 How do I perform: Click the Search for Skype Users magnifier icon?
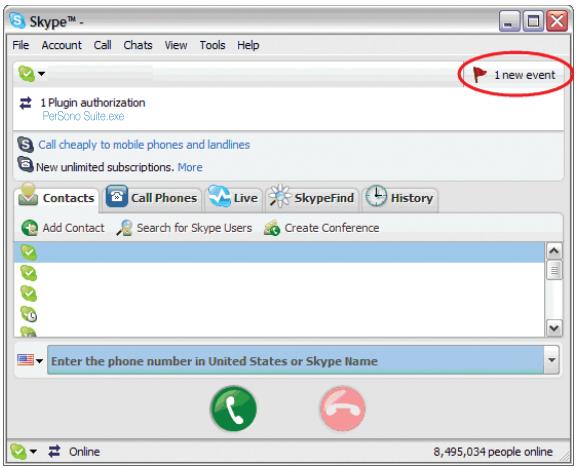[125, 228]
